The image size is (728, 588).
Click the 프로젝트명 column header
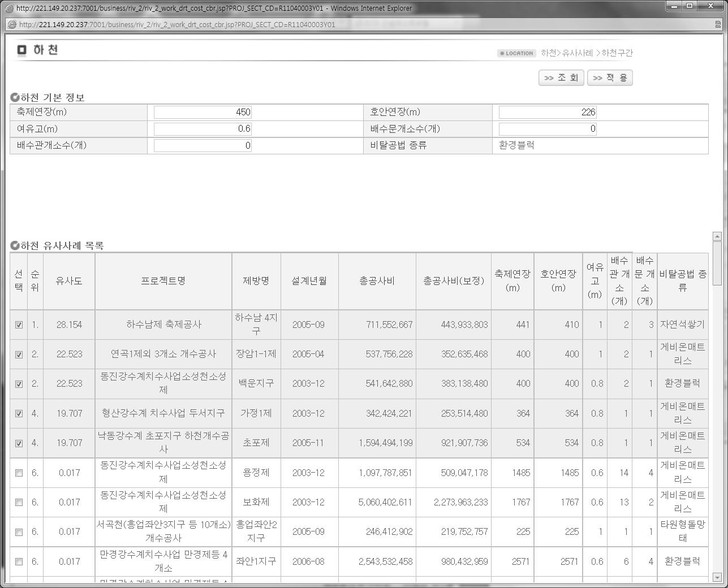click(163, 280)
